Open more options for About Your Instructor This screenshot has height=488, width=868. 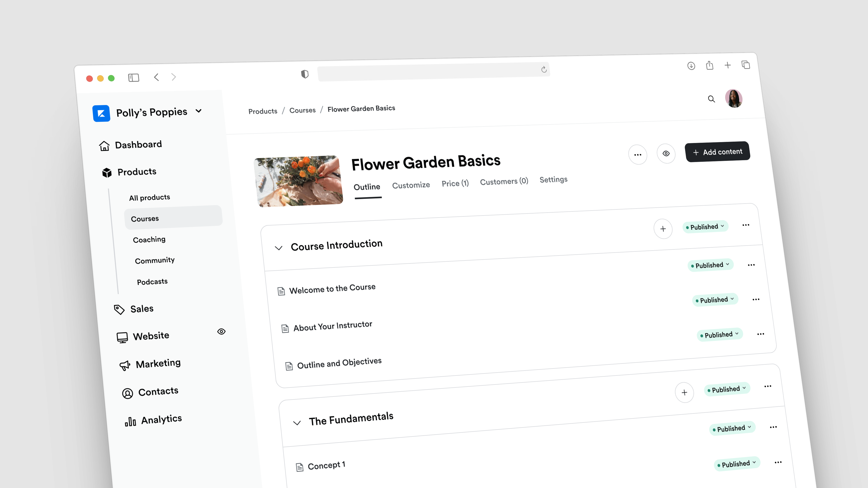756,299
